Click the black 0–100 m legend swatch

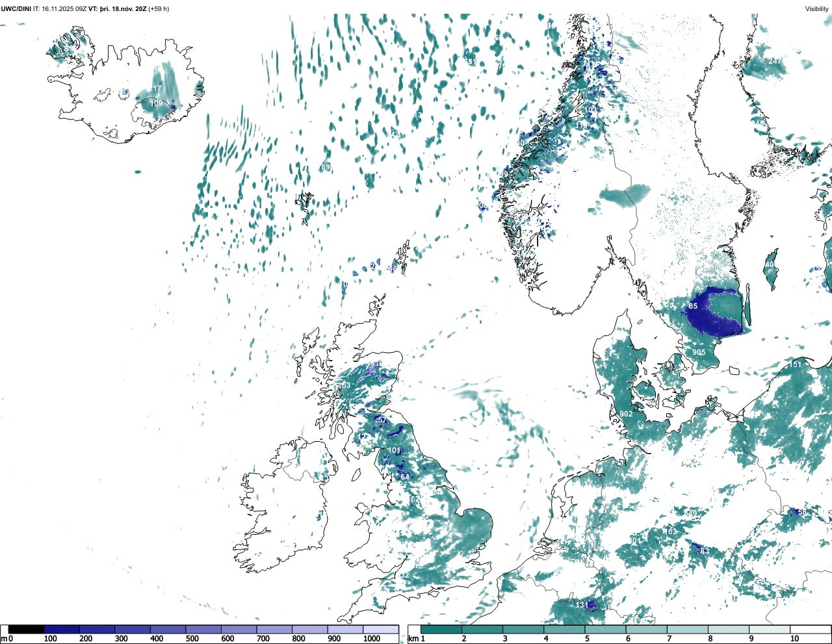click(x=27, y=629)
